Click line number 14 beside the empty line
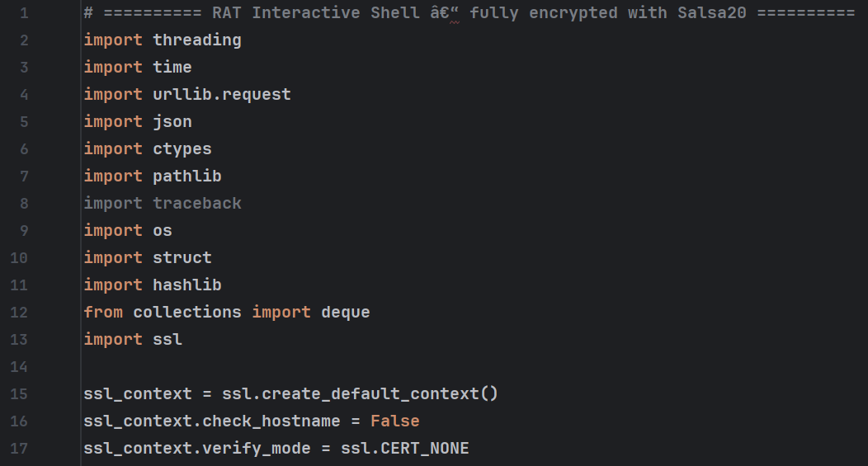The height and width of the screenshot is (466, 868). [x=19, y=366]
